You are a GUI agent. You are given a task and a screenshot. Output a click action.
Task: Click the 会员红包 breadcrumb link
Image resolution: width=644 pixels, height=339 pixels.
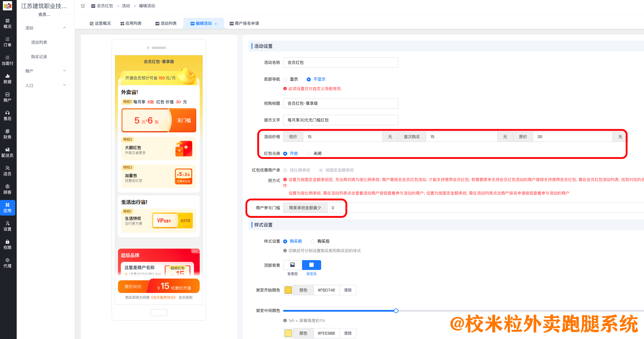[x=105, y=5]
